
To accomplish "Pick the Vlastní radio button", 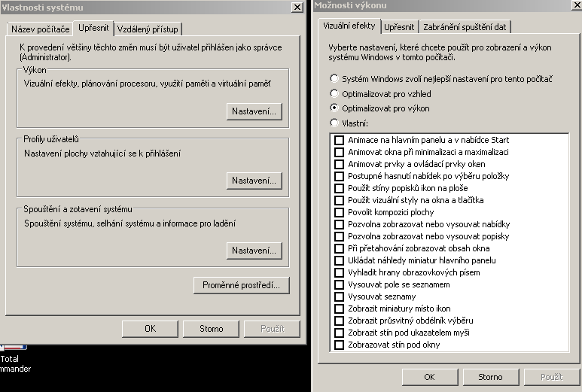I will 334,123.
